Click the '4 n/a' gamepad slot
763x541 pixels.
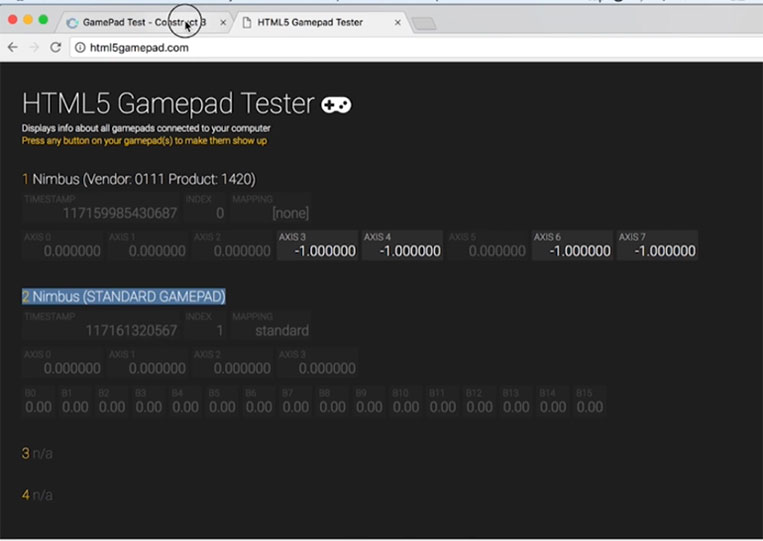(x=37, y=495)
